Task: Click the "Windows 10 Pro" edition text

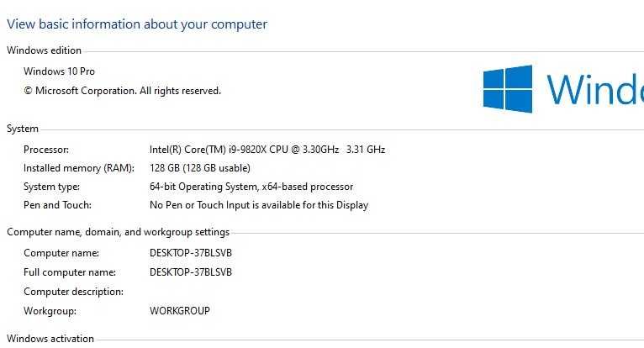Action: 59,71
